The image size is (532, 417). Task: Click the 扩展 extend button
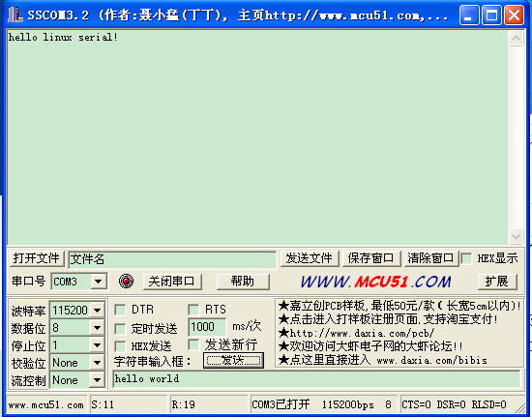coord(497,282)
